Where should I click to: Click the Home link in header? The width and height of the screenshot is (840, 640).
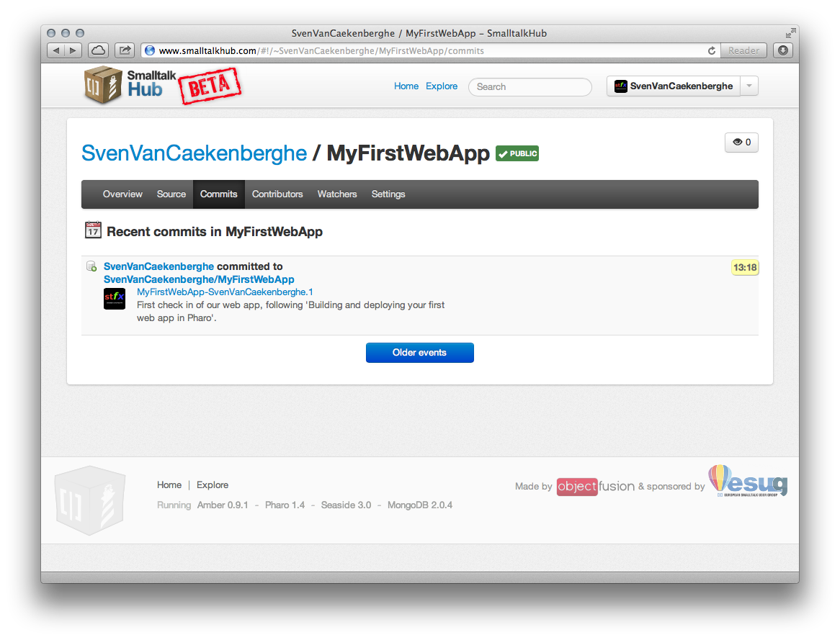point(406,86)
